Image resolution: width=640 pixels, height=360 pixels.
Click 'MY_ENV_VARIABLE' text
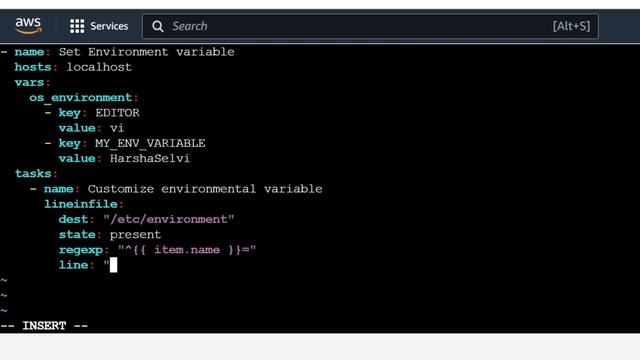click(150, 143)
